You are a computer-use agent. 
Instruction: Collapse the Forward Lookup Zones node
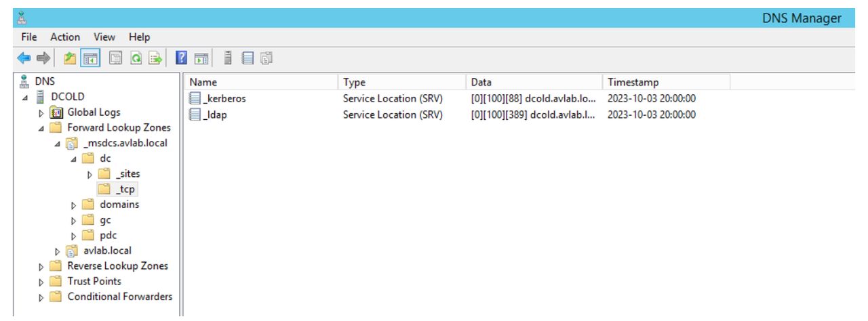[x=43, y=128]
